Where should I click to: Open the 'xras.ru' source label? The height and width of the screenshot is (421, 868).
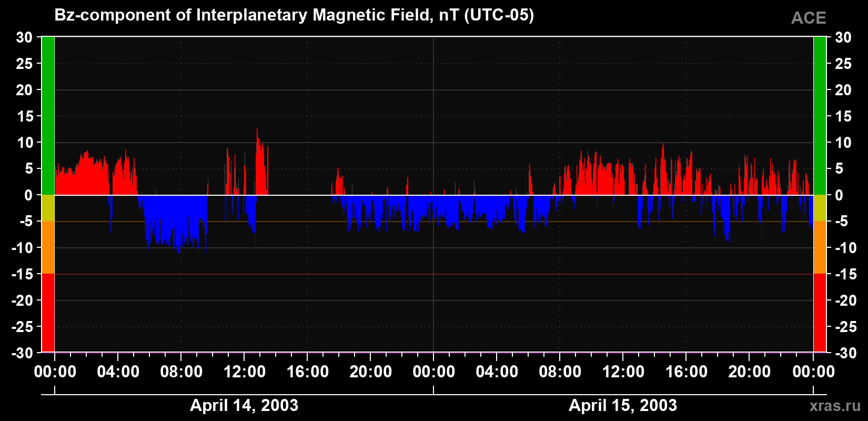[835, 405]
